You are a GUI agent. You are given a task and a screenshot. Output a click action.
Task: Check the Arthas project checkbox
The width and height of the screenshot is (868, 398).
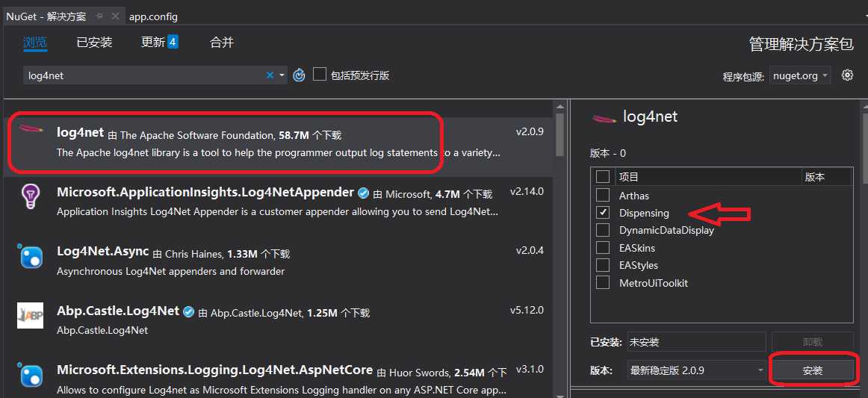tap(602, 195)
